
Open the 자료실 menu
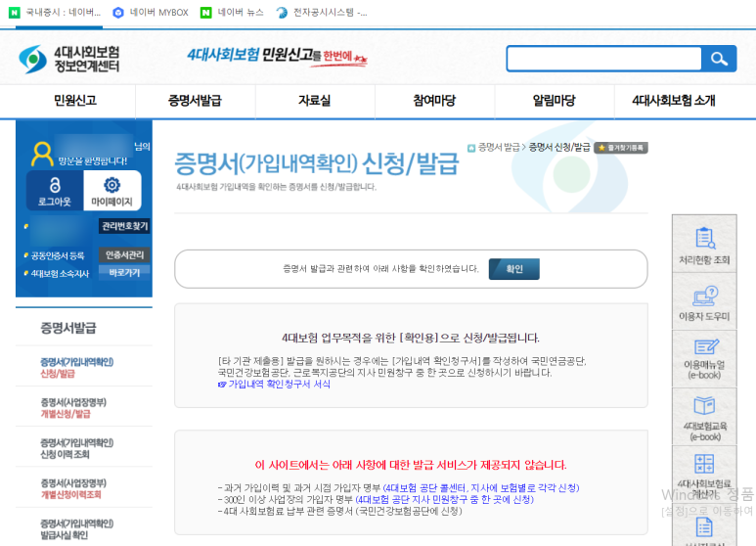tap(314, 101)
